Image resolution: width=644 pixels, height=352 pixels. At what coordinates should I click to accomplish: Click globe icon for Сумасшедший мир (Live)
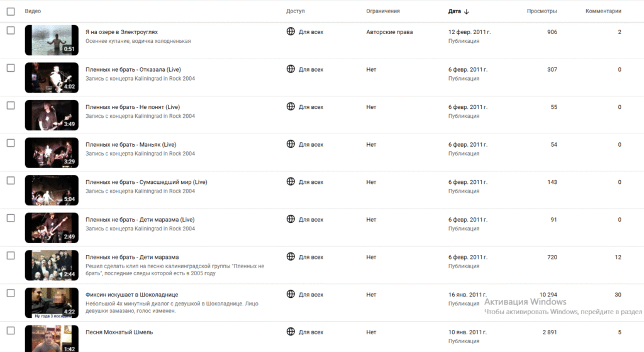point(291,181)
